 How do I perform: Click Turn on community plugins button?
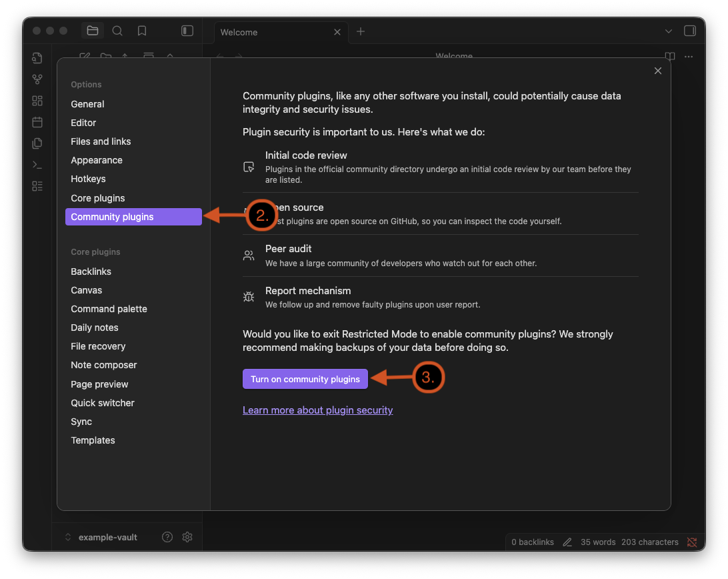click(x=305, y=379)
